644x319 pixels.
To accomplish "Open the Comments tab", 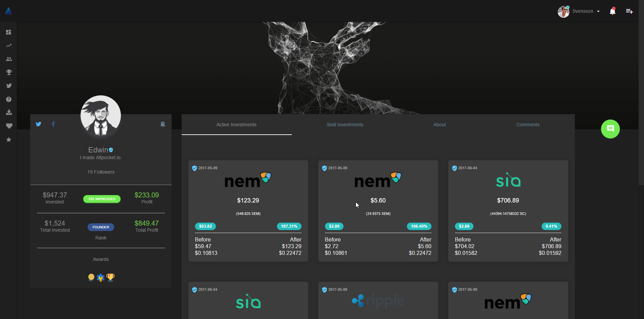I will (x=528, y=125).
